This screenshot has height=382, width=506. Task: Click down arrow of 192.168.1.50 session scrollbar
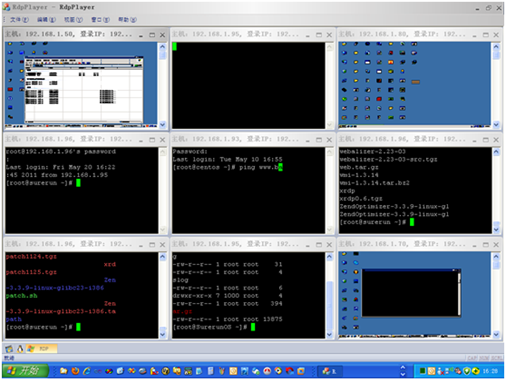(162, 125)
